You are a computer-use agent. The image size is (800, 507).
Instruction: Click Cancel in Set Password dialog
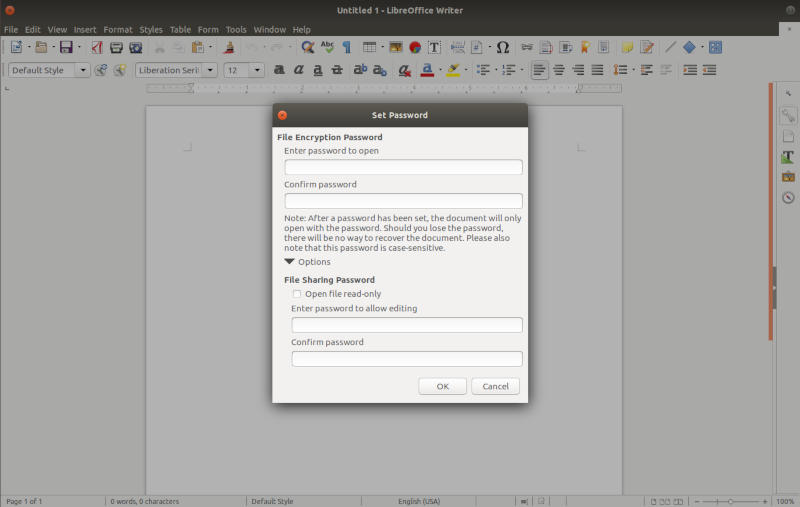(x=495, y=386)
